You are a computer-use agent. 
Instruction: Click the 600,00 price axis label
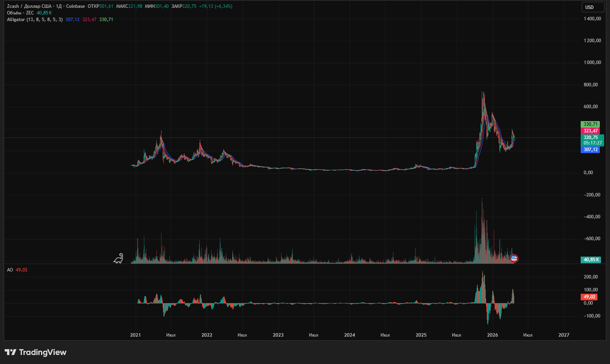tap(591, 107)
